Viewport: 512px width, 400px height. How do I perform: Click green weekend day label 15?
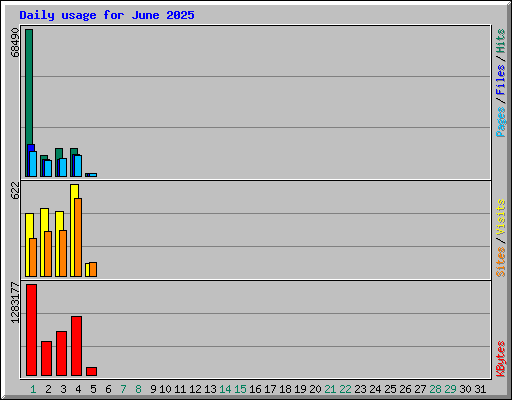[240, 389]
